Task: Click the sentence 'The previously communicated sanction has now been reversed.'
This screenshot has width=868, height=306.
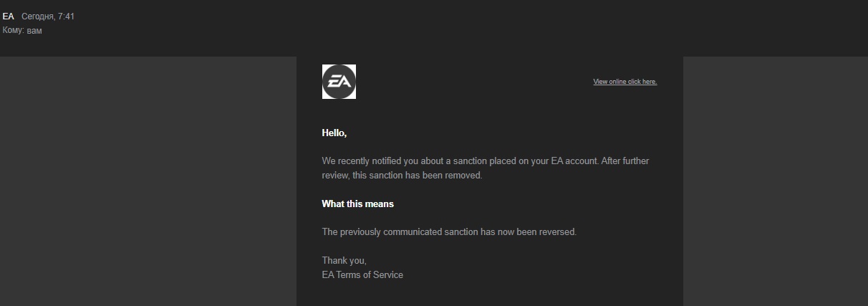Action: pyautogui.click(x=449, y=232)
